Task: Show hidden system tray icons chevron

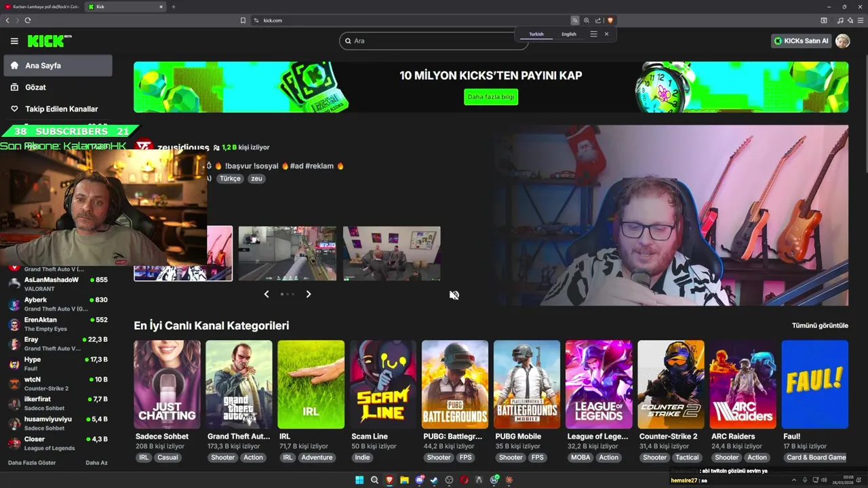Action: [x=794, y=480]
